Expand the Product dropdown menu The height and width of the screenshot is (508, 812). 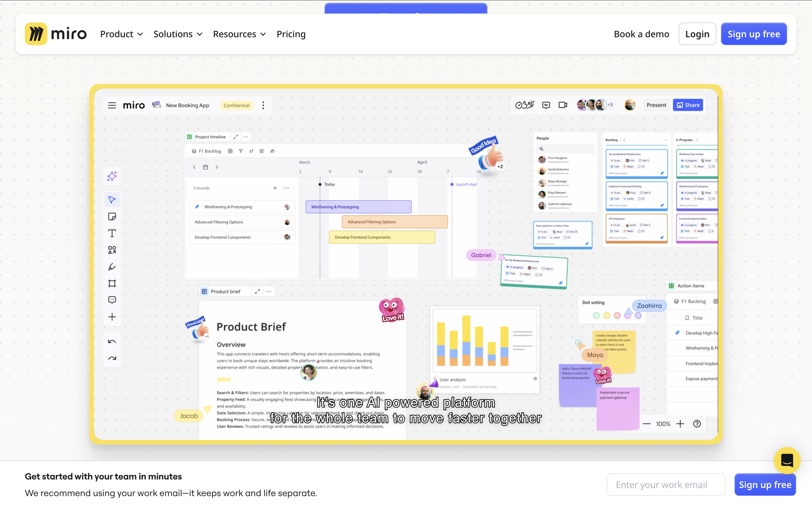pyautogui.click(x=122, y=34)
